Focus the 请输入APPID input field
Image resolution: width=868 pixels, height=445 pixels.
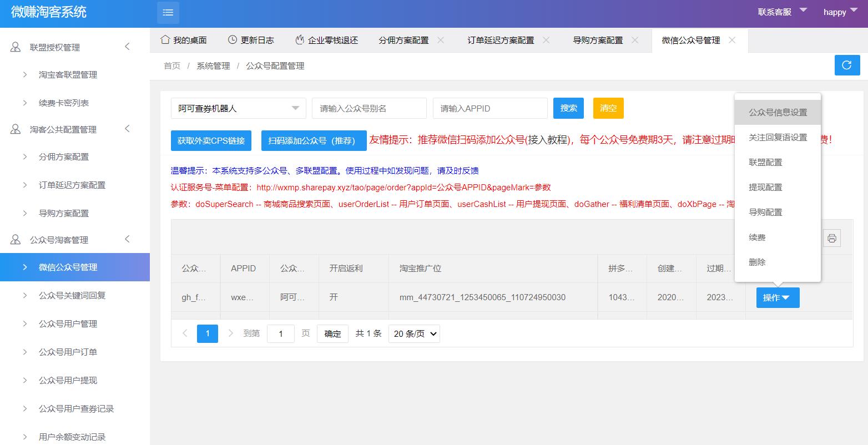490,108
